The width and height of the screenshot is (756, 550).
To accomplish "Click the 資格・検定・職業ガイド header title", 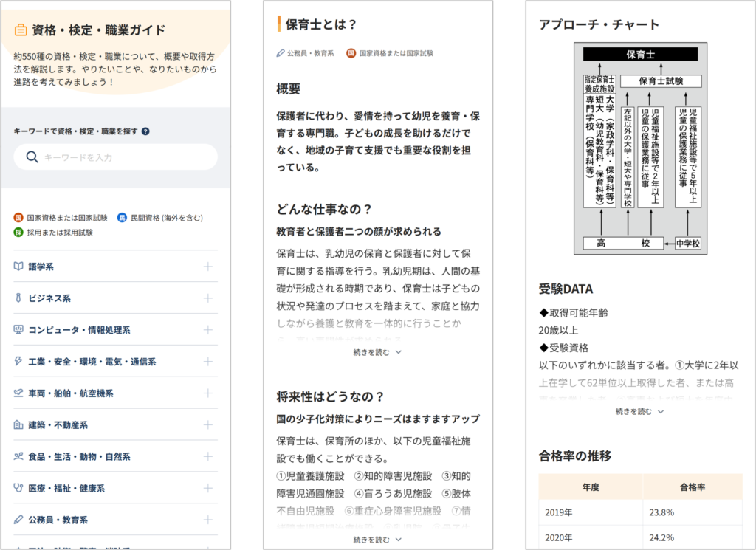I will [x=89, y=30].
